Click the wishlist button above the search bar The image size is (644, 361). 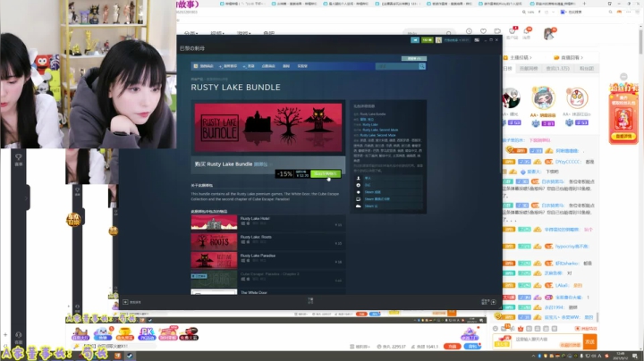413,59
